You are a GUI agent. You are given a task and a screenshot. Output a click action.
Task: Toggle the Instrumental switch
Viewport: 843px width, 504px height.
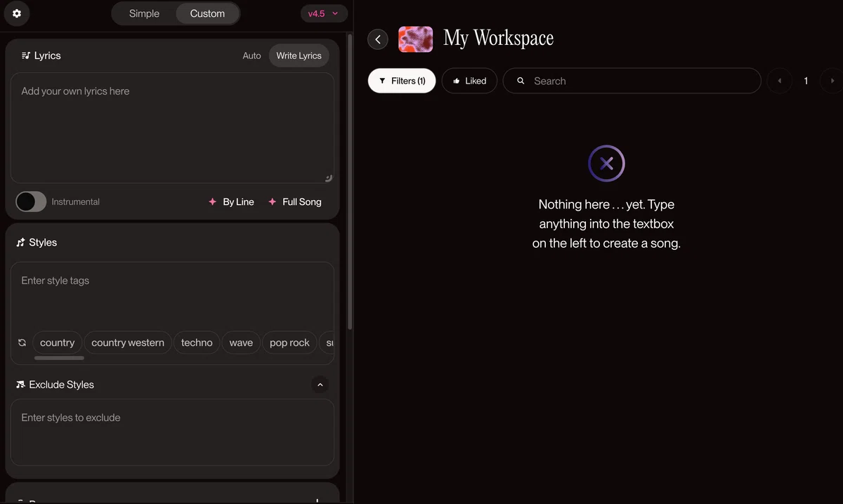click(31, 201)
